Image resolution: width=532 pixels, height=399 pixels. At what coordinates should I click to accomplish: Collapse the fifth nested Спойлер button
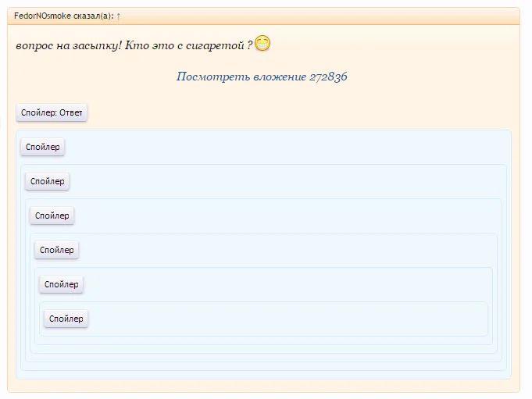62,284
